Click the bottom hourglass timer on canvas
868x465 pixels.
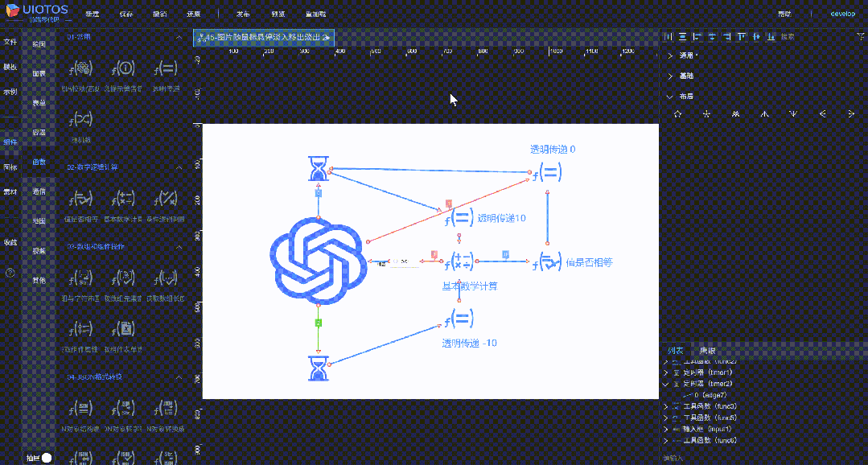point(319,368)
